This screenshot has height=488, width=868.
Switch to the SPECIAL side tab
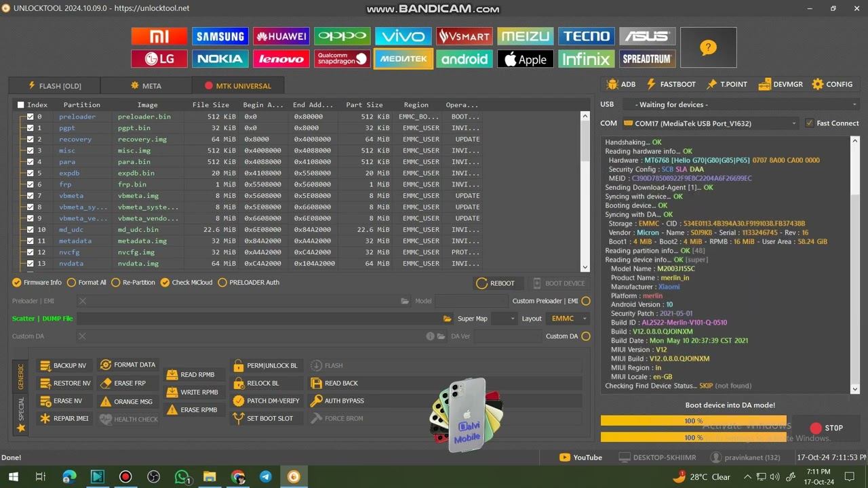[20, 414]
